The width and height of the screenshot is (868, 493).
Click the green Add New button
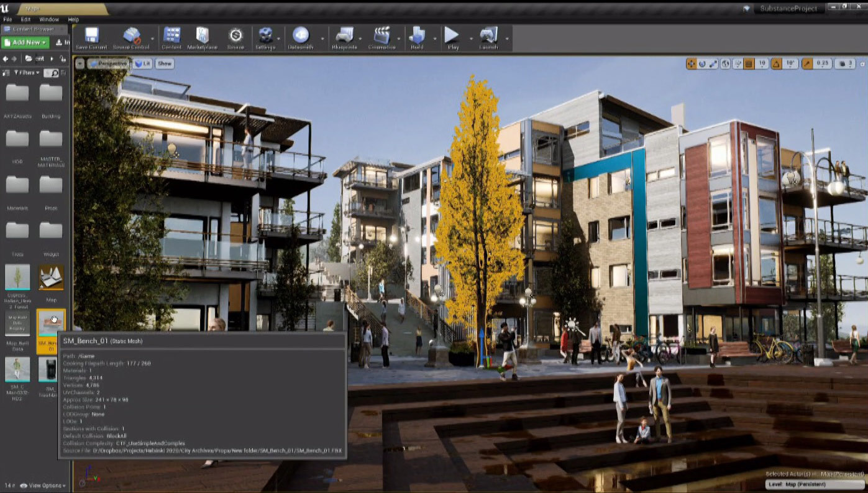25,42
